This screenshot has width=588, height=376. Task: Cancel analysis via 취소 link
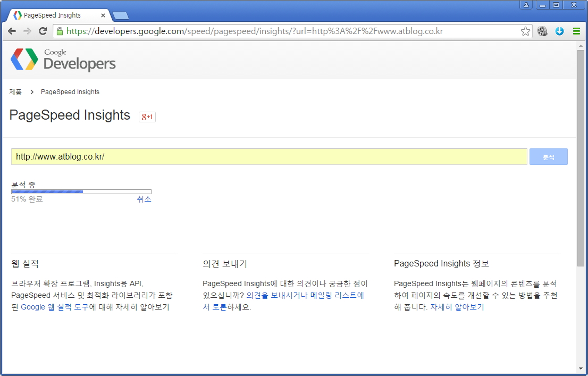point(144,199)
